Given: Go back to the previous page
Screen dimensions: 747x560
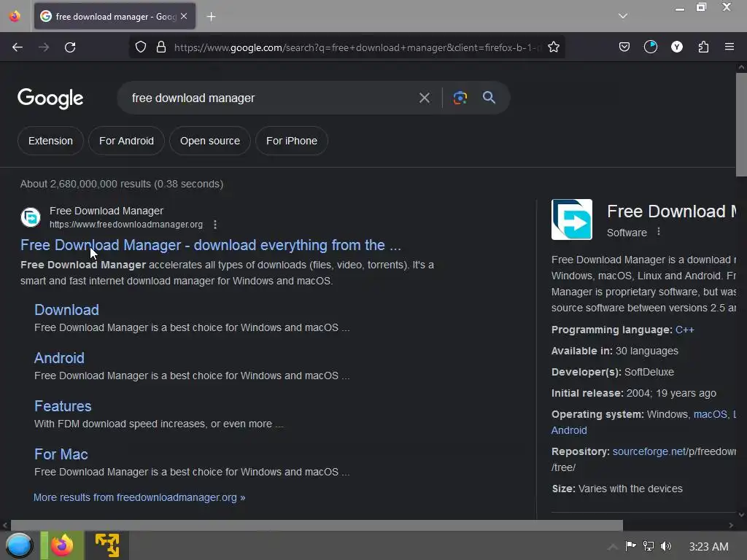Looking at the screenshot, I should click(18, 47).
